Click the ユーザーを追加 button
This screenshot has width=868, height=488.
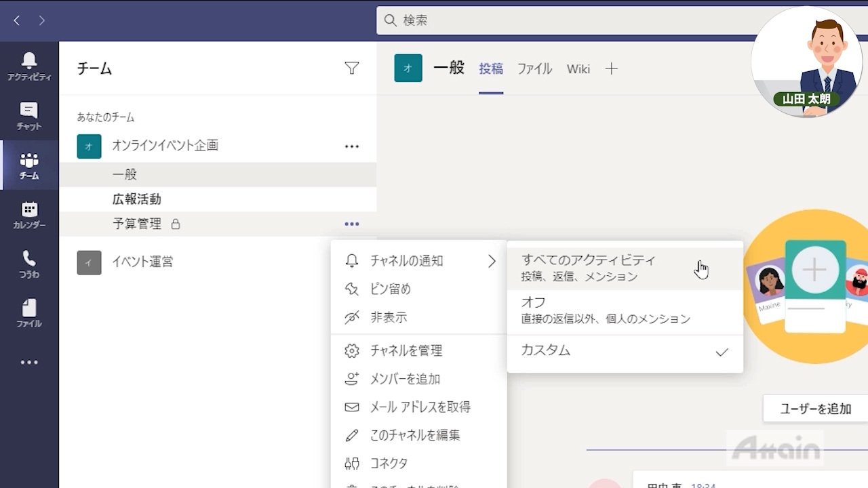point(814,409)
